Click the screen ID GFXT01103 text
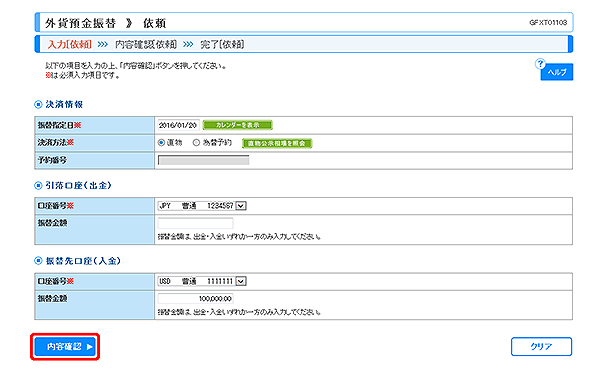 coord(548,23)
